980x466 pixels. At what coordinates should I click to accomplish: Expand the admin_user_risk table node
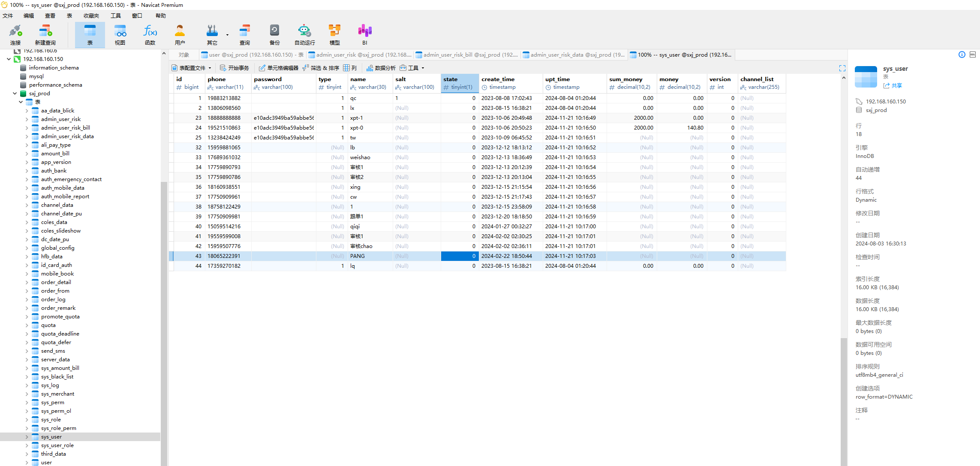tap(27, 119)
